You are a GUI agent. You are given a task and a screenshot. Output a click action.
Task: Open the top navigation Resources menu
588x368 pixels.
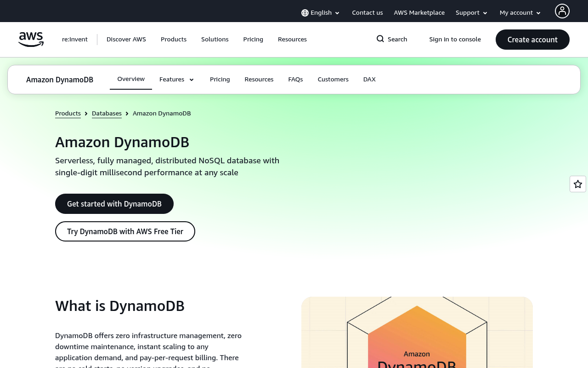click(292, 40)
